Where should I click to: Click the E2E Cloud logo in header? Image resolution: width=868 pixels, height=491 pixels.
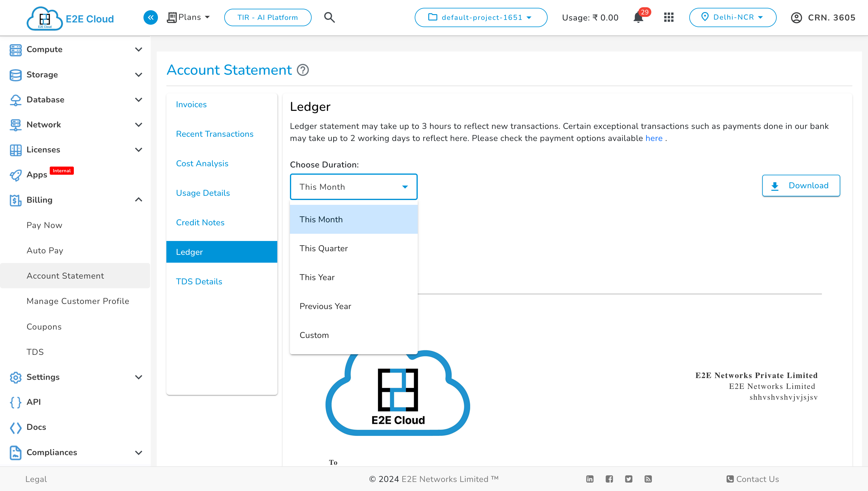[x=70, y=18]
